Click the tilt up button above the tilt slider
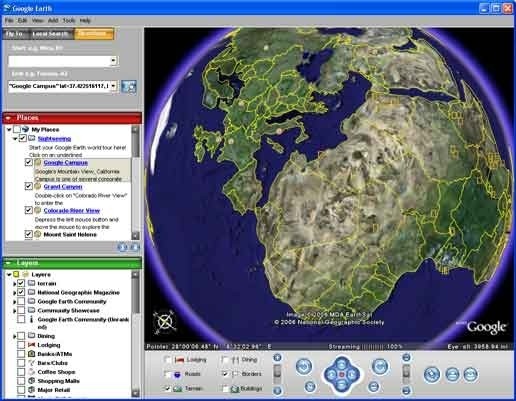The height and width of the screenshot is (401, 516). tap(406, 358)
